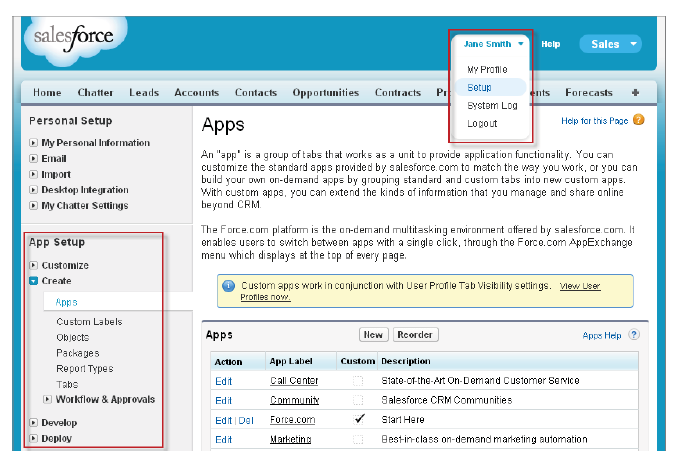683x458 pixels.
Task: Delete the Force.com app via Del
Action: click(246, 420)
